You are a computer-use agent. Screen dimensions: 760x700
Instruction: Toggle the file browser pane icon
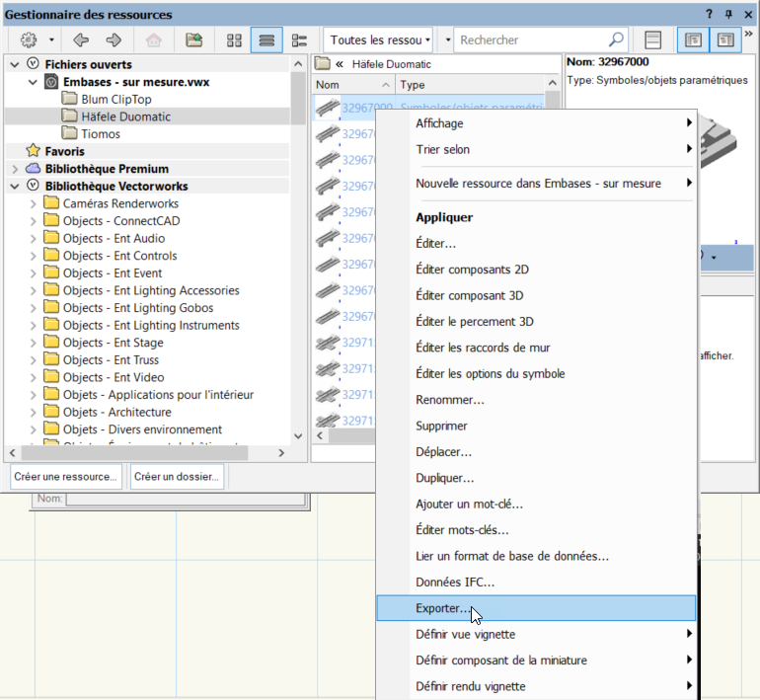[693, 39]
